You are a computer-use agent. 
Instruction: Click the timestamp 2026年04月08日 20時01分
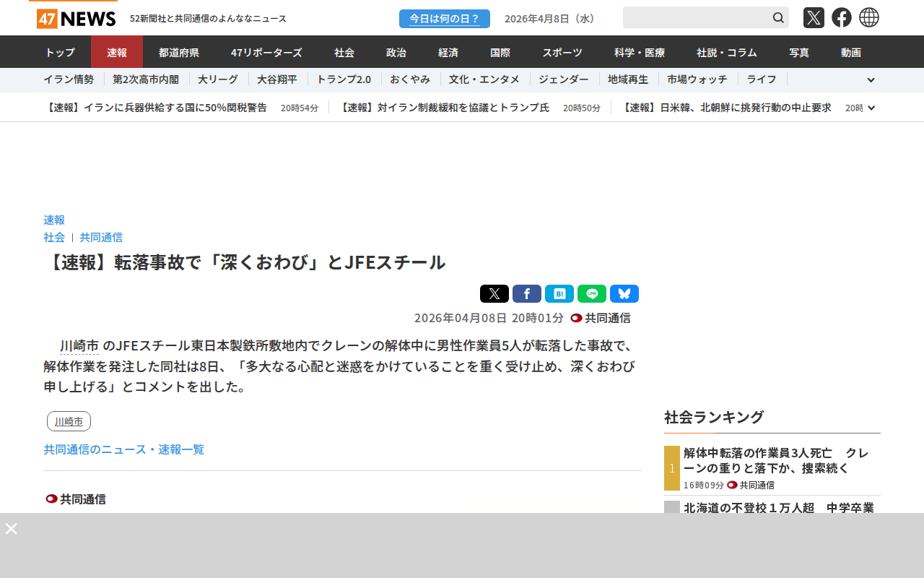tap(489, 318)
